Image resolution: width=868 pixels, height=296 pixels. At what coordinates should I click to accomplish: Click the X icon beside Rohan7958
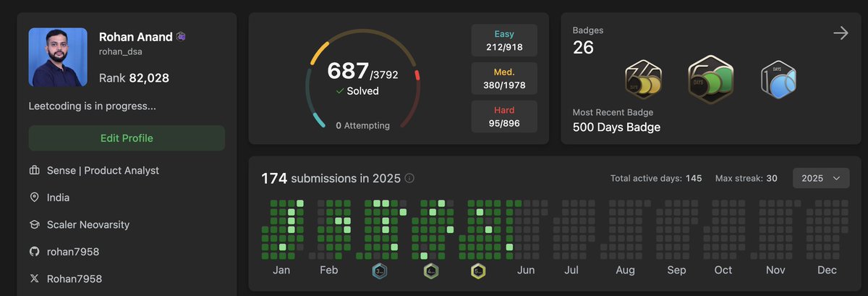pos(34,279)
